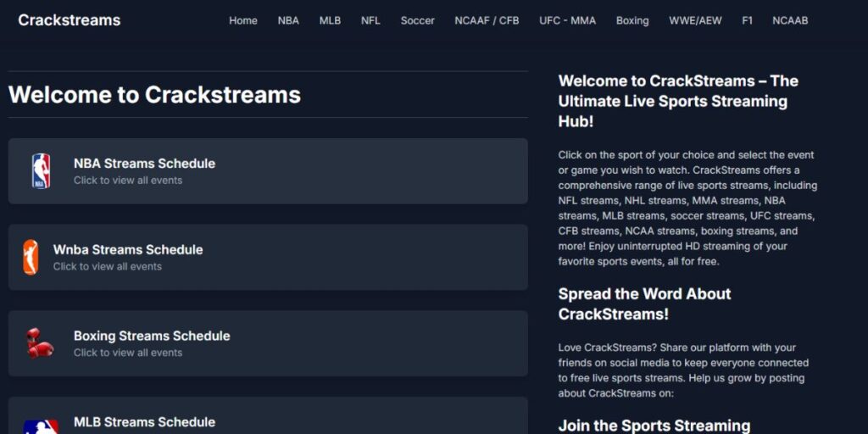Viewport: 868px width, 434px height.
Task: Click the 'Ultimate Live Sports Streaming Hub' sidebar heading
Action: [678, 102]
